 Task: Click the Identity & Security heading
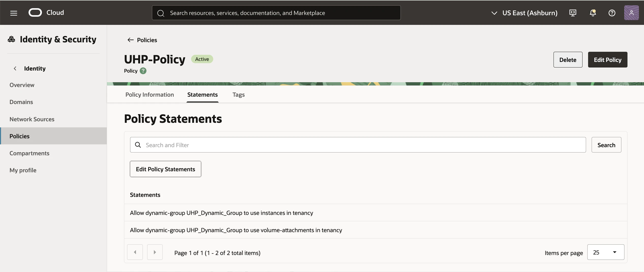coord(58,39)
